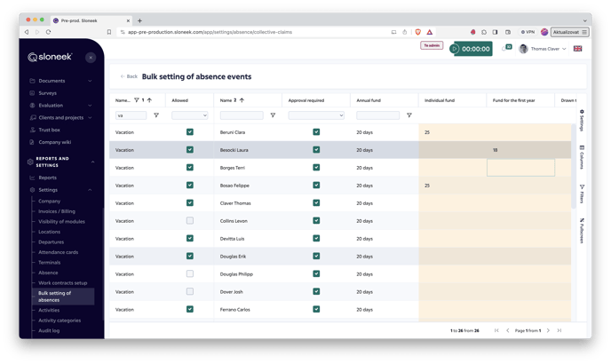Click the name filter field containing 'va'

pos(131,115)
